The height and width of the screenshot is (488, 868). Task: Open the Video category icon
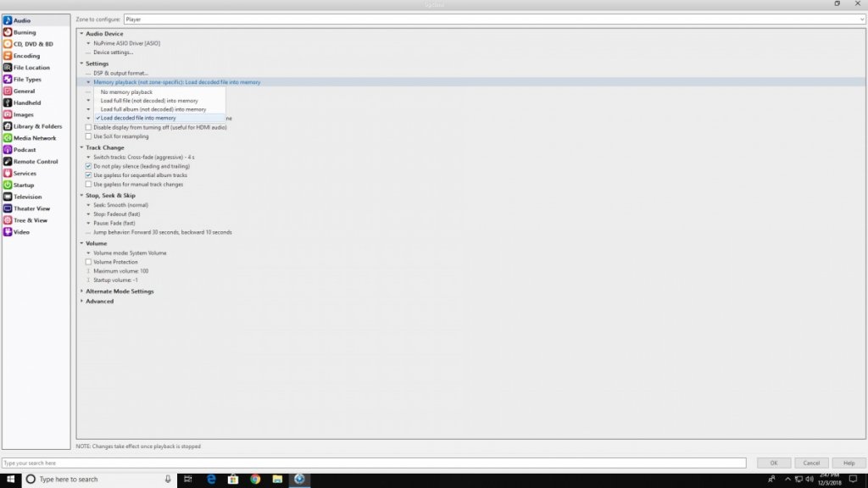tap(8, 232)
